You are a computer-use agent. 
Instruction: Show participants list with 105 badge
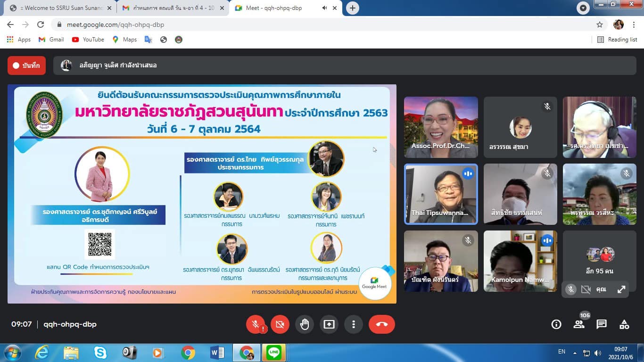click(579, 324)
